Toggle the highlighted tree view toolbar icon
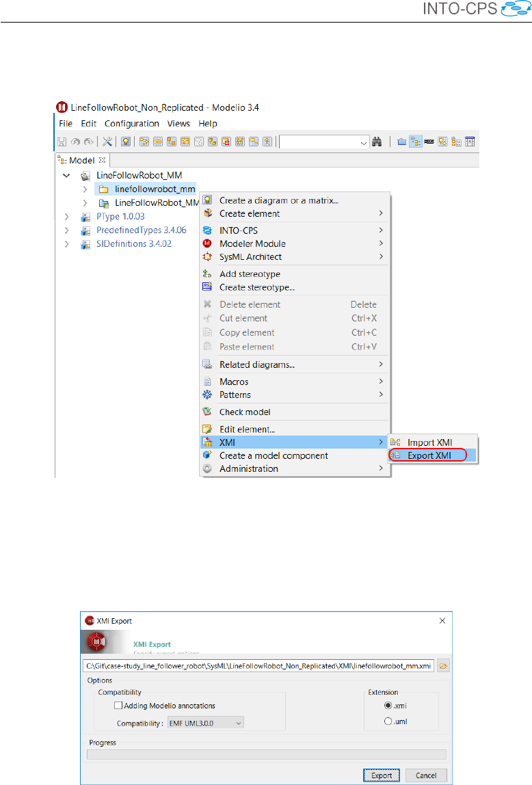Image resolution: width=532 pixels, height=785 pixels. [415, 142]
